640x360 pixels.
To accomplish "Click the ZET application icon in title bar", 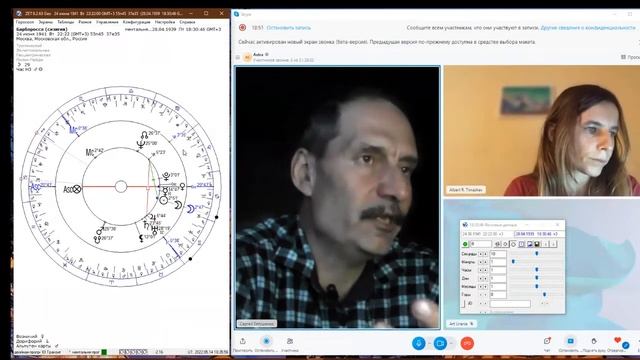I will coord(19,13).
